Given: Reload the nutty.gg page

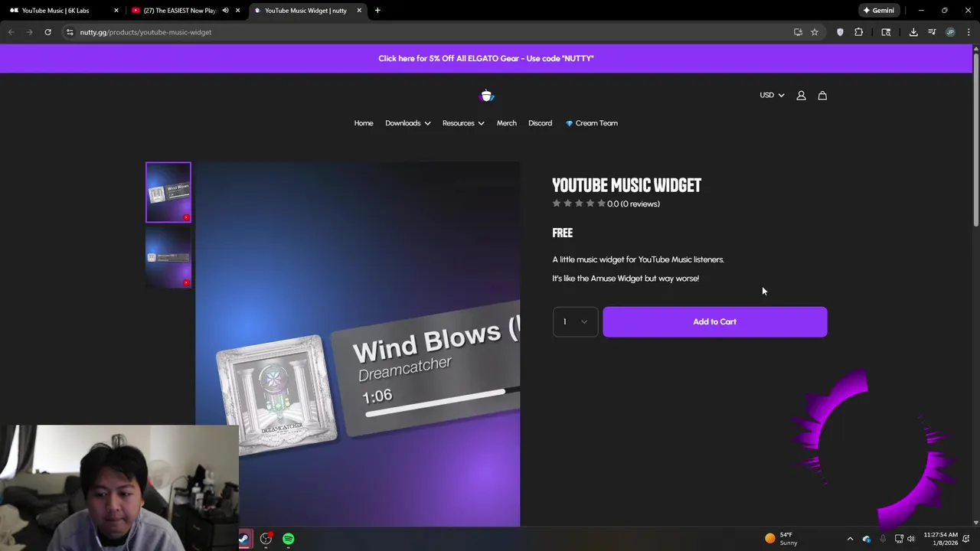Looking at the screenshot, I should pos(47,32).
